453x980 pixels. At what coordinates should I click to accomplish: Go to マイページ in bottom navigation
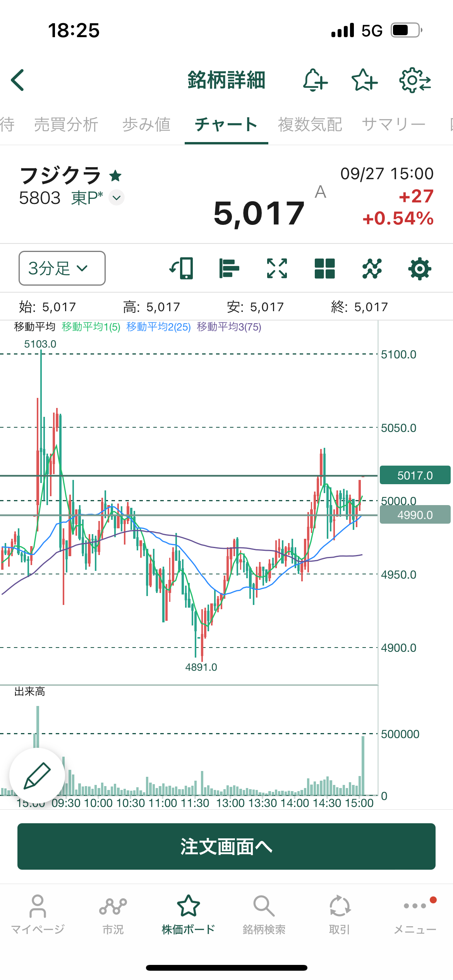[38, 913]
